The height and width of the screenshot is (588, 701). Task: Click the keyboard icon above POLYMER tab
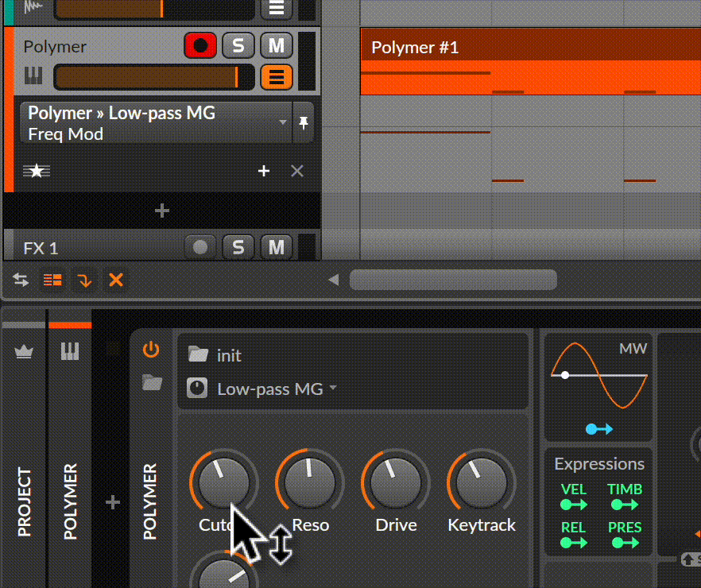[x=70, y=351]
